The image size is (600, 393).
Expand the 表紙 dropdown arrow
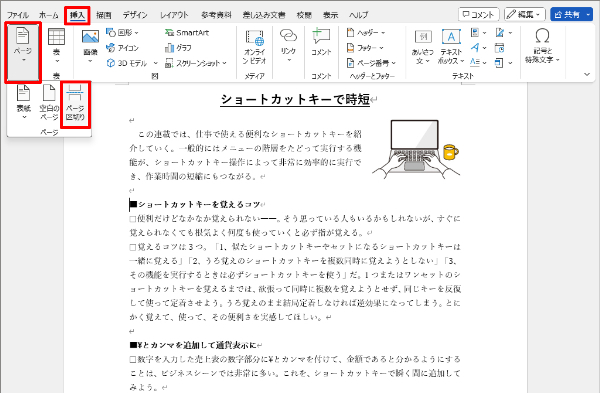24,117
